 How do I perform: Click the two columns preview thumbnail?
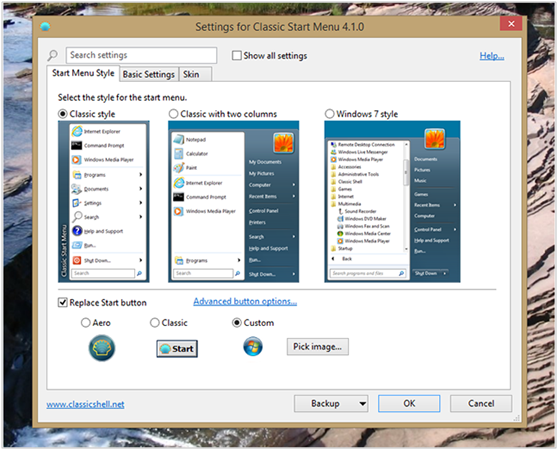tap(234, 202)
